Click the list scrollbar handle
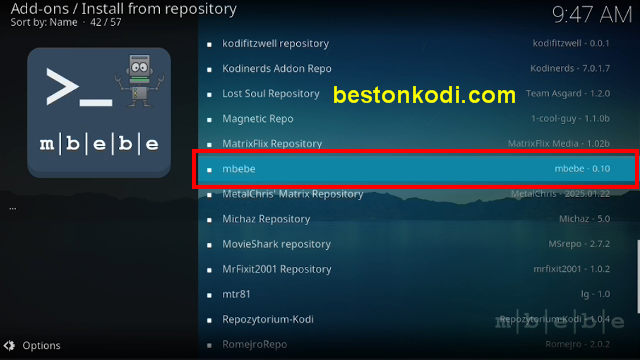Viewport: 640px width, 360px height. coord(638,277)
